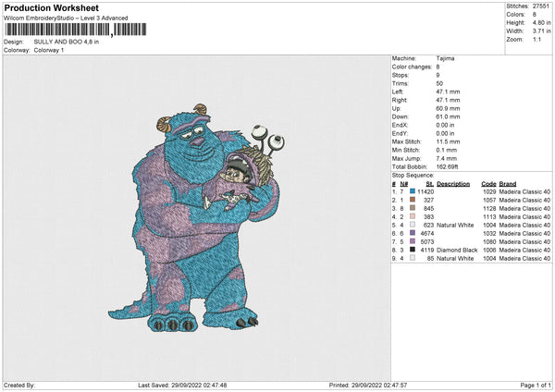555x392 pixels.
Task: Select the Down value '61.0 mm'
Action: click(448, 116)
